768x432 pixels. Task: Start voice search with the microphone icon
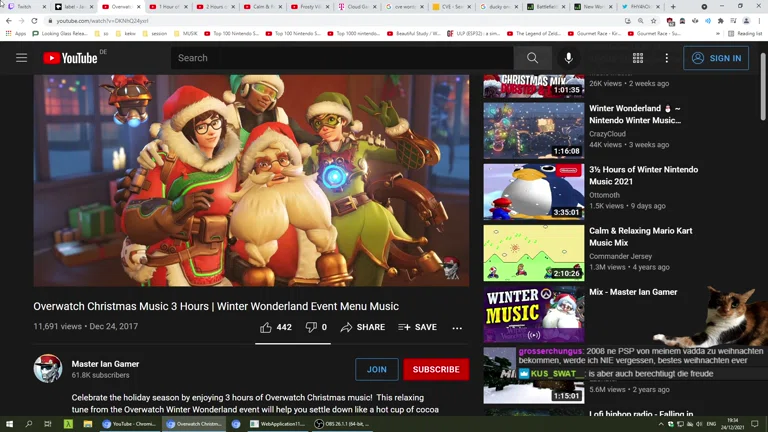click(568, 58)
